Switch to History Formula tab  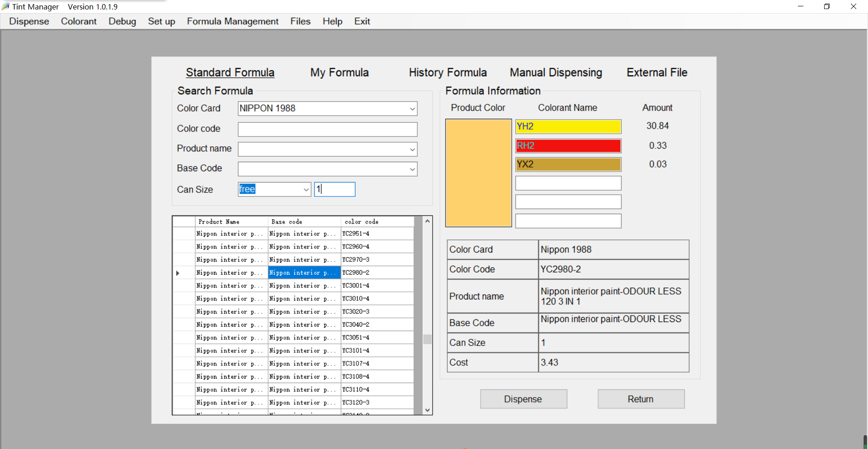[448, 73]
